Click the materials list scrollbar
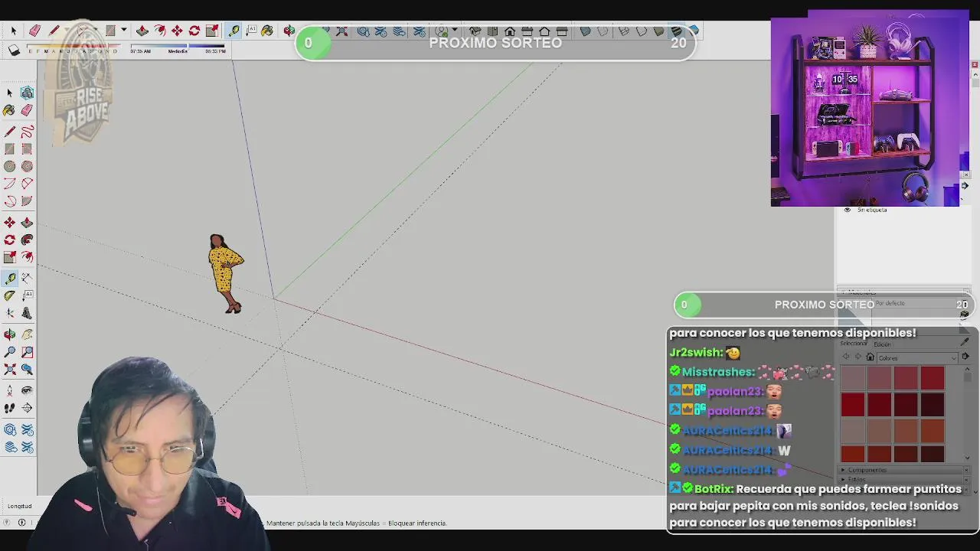 (x=967, y=413)
